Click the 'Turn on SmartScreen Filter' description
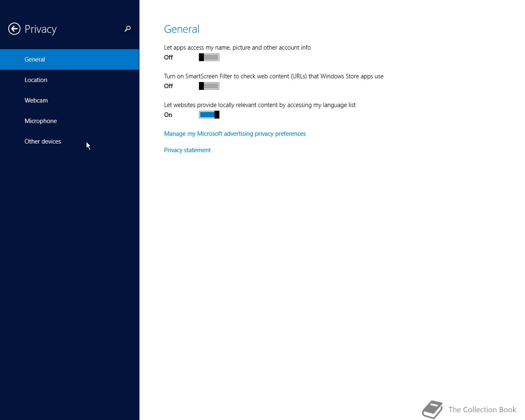525x420 pixels. tap(274, 76)
